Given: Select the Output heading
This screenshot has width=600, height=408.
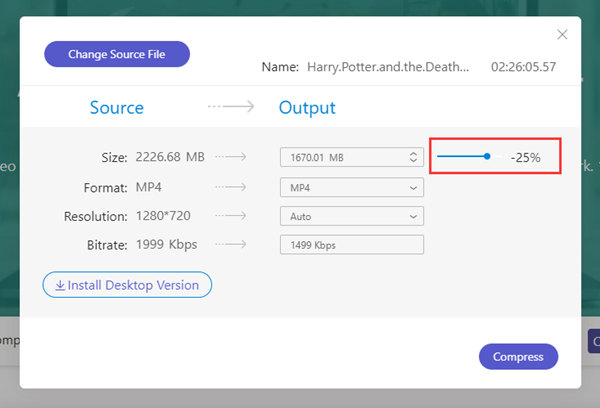Looking at the screenshot, I should (307, 108).
